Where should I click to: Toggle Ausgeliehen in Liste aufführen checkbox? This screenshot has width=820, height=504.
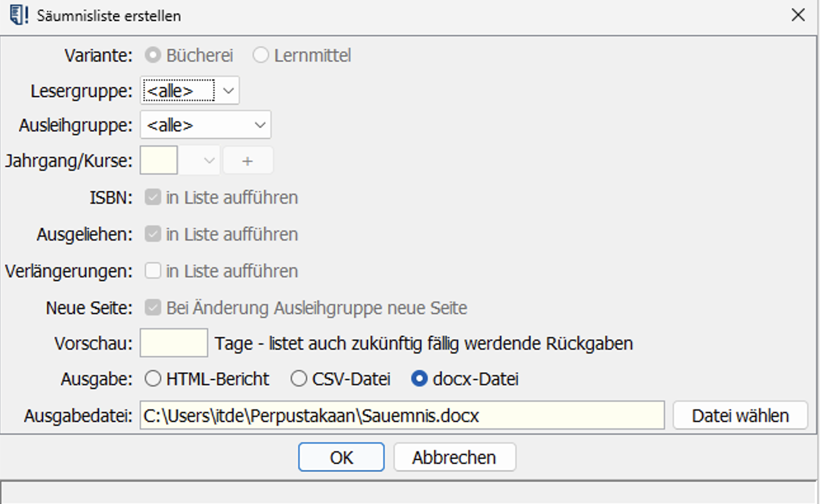pos(153,234)
